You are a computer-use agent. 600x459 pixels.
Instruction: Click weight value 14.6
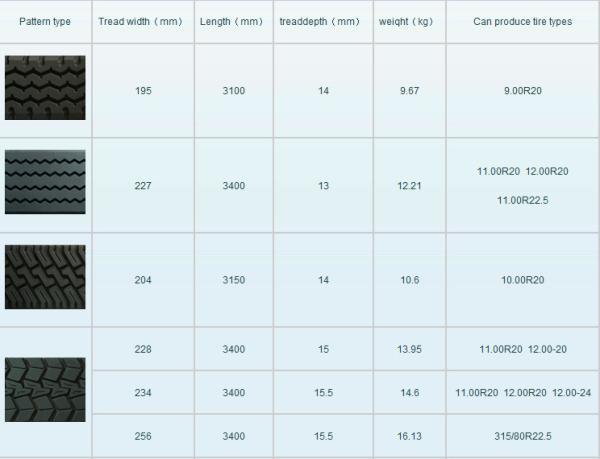point(409,392)
